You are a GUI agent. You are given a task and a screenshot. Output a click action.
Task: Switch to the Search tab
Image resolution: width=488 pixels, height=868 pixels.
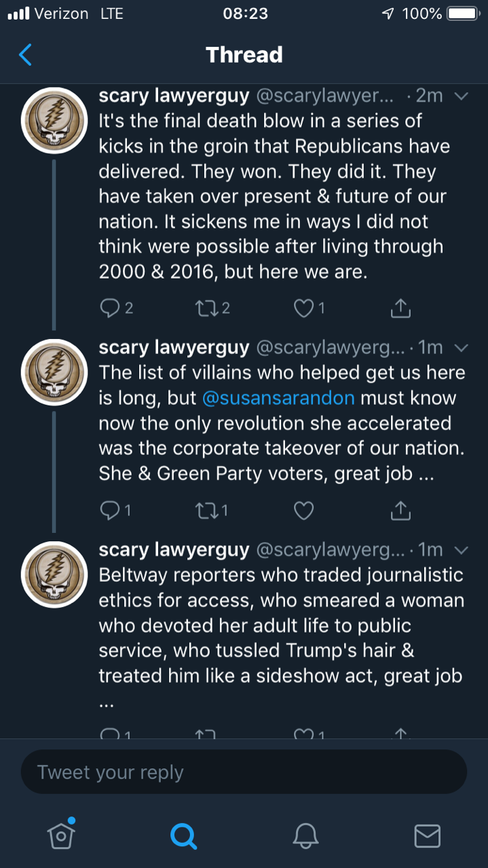[183, 835]
